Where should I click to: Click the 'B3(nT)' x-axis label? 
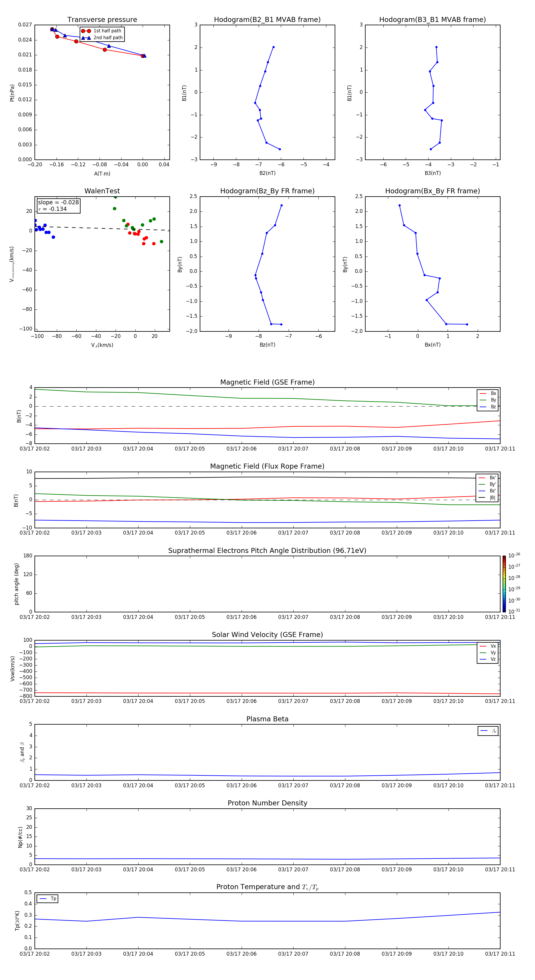click(432, 173)
